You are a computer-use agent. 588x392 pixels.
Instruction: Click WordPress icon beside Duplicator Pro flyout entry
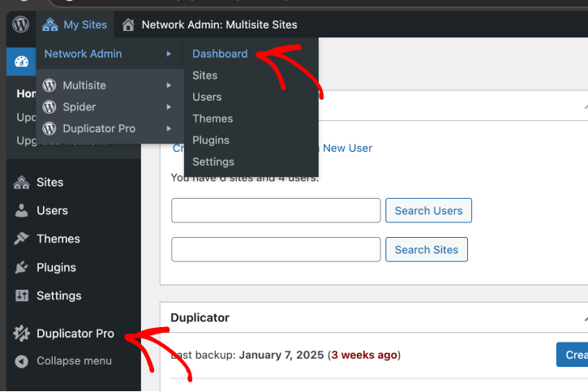(49, 129)
